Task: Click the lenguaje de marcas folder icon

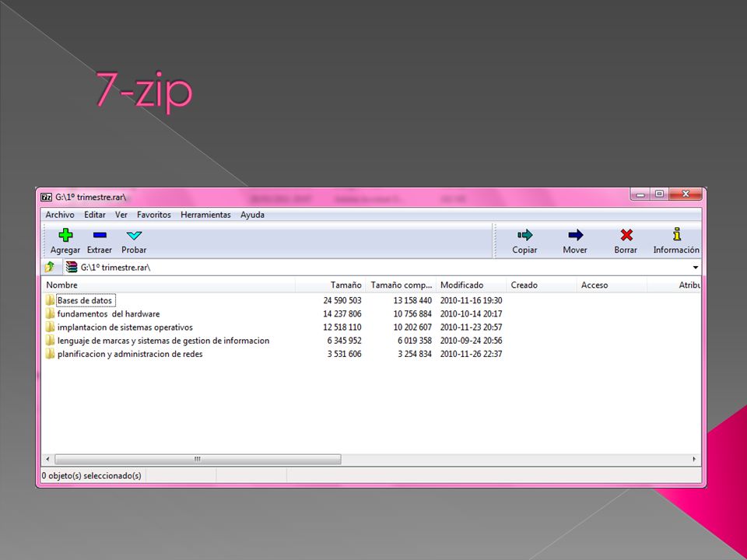Action: [50, 340]
